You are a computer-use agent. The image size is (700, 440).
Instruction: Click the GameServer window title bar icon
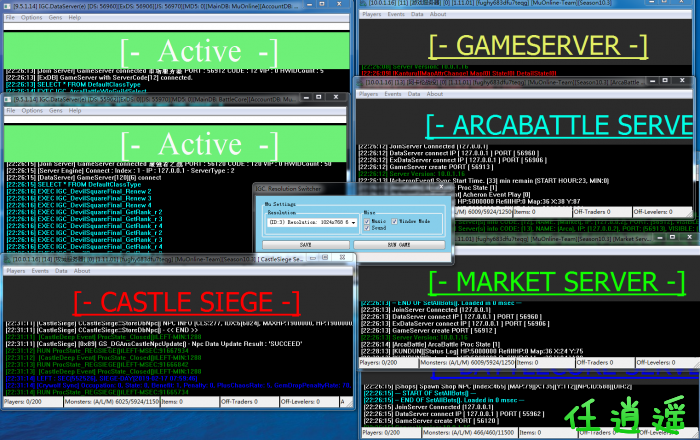[x=363, y=3]
